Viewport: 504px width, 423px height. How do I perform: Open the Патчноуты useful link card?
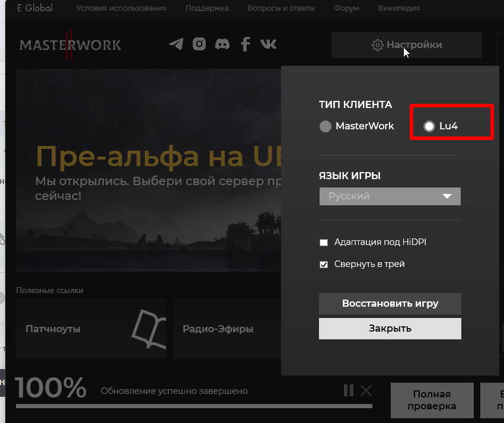[x=91, y=327]
